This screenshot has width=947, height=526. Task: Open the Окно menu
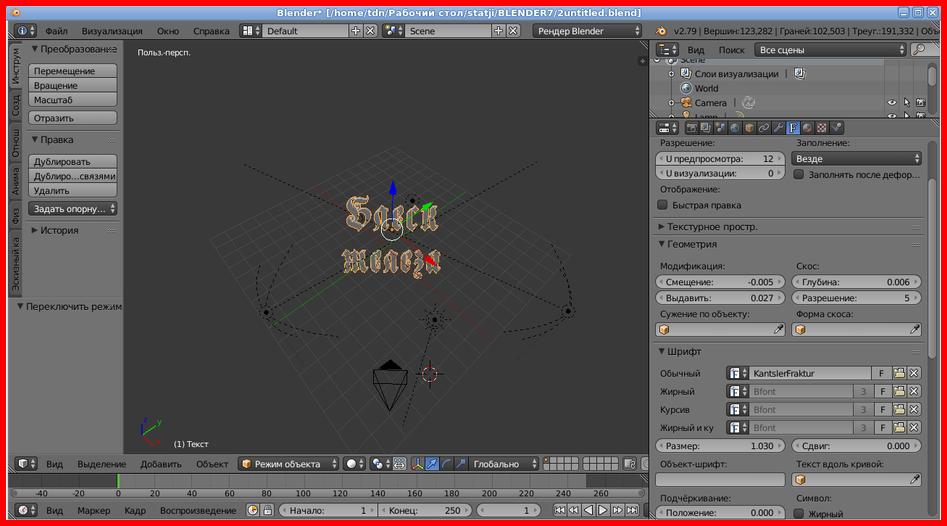168,31
